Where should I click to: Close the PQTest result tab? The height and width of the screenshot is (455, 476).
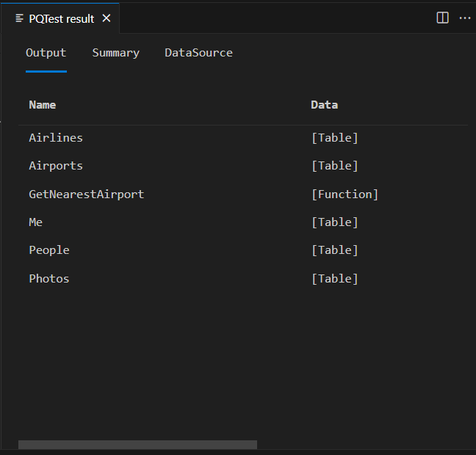click(x=107, y=18)
